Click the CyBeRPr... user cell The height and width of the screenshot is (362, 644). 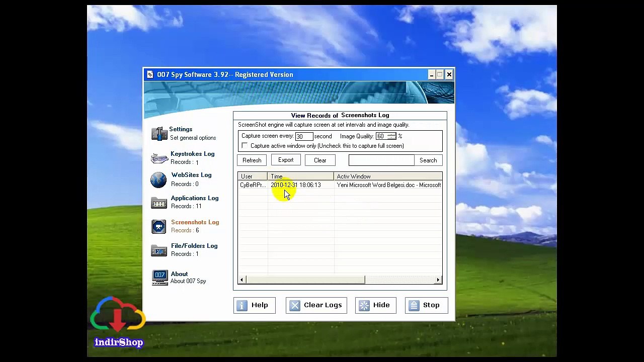[253, 185]
